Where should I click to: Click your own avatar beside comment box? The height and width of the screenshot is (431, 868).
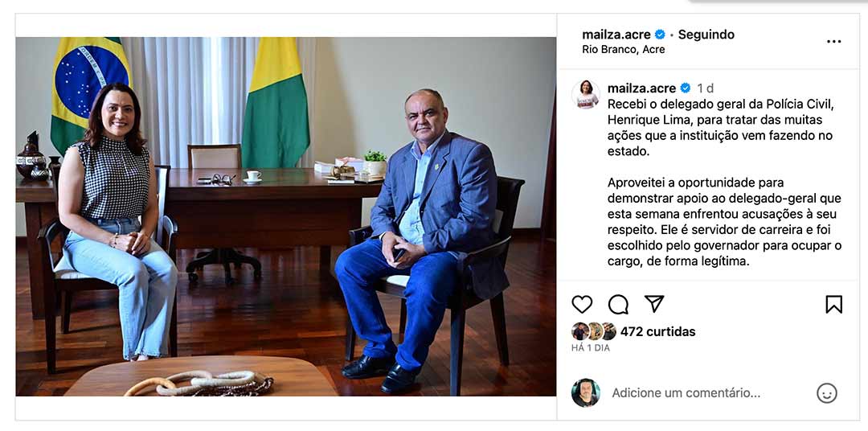(586, 393)
